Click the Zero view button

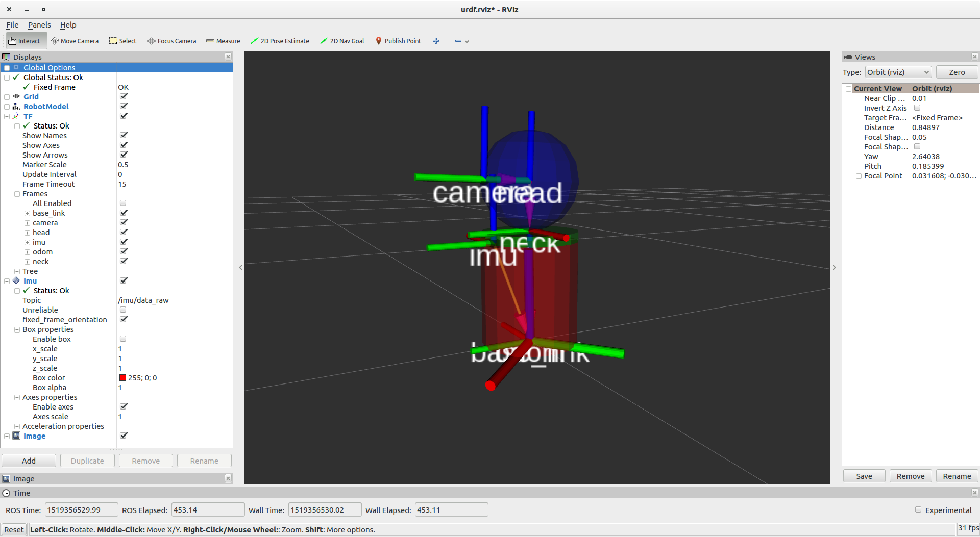click(x=957, y=72)
